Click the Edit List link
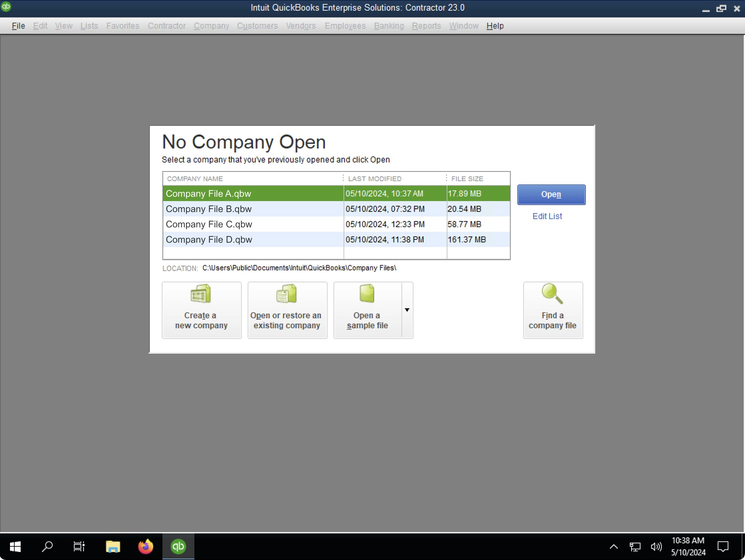The width and height of the screenshot is (745, 560). (x=547, y=216)
